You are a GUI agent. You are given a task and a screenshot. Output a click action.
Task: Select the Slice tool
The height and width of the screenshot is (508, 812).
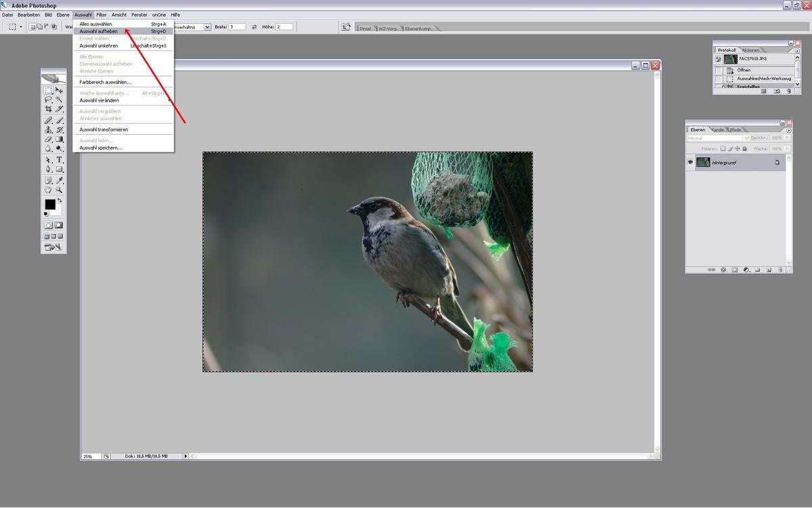(60, 108)
